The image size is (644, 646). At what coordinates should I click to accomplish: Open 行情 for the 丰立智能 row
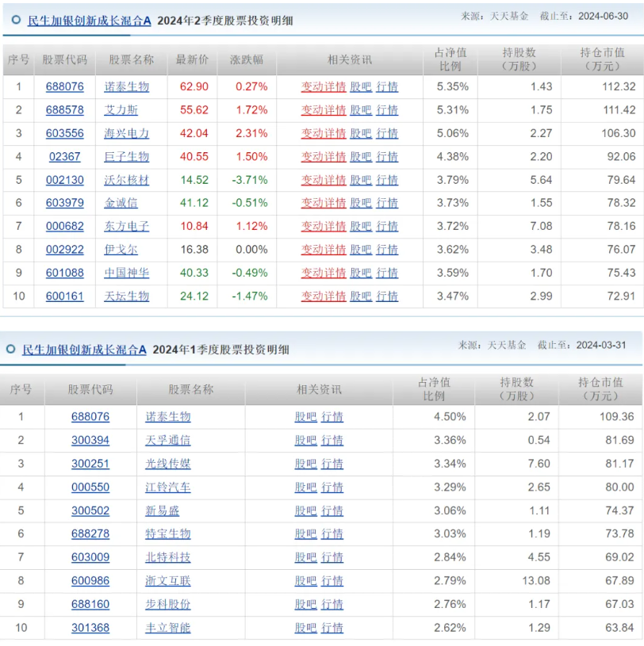click(x=332, y=628)
